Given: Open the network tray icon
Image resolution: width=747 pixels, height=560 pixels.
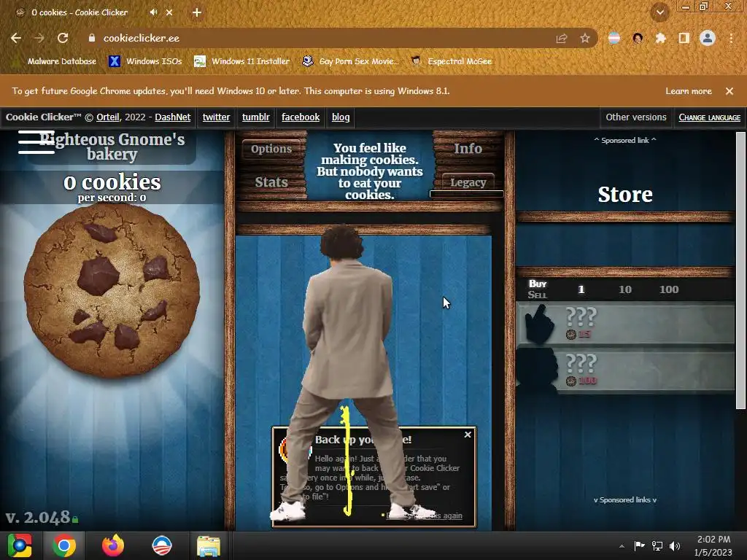Looking at the screenshot, I should point(657,545).
